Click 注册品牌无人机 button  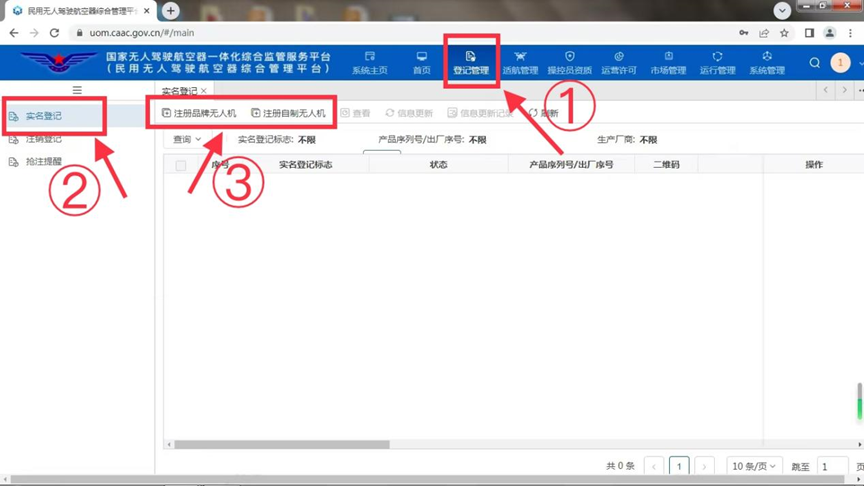point(199,113)
